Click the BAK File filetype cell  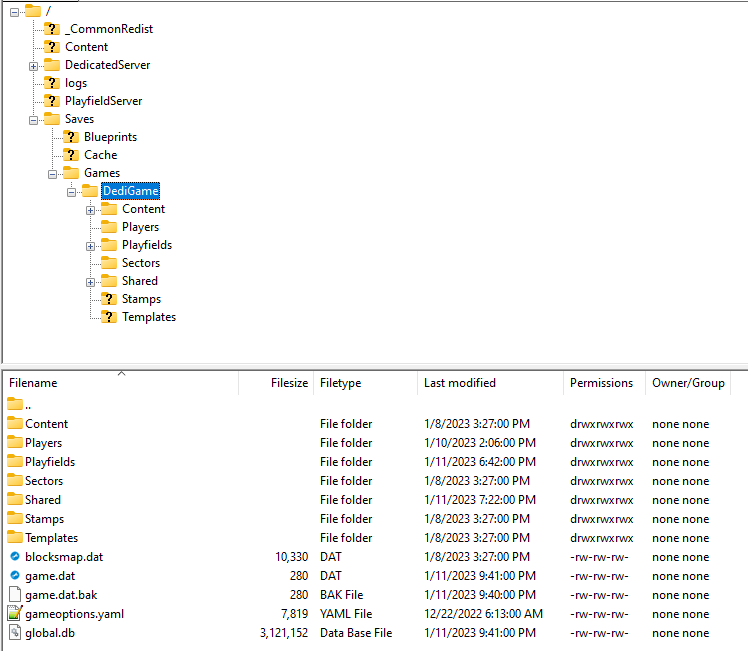pyautogui.click(x=342, y=595)
